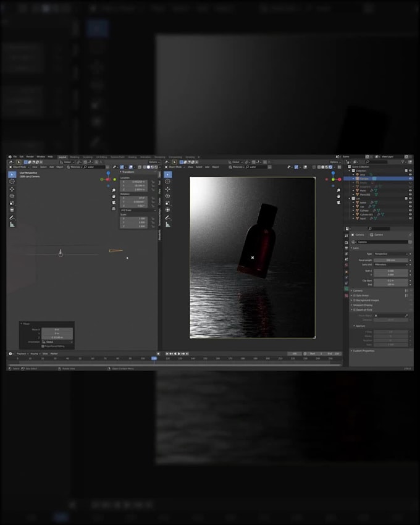
Task: Switch to the Layout workspace tab
Action: [x=62, y=157]
